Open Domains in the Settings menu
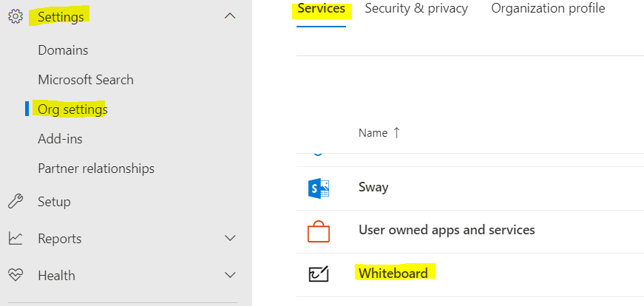This screenshot has height=306, width=644. pos(63,50)
